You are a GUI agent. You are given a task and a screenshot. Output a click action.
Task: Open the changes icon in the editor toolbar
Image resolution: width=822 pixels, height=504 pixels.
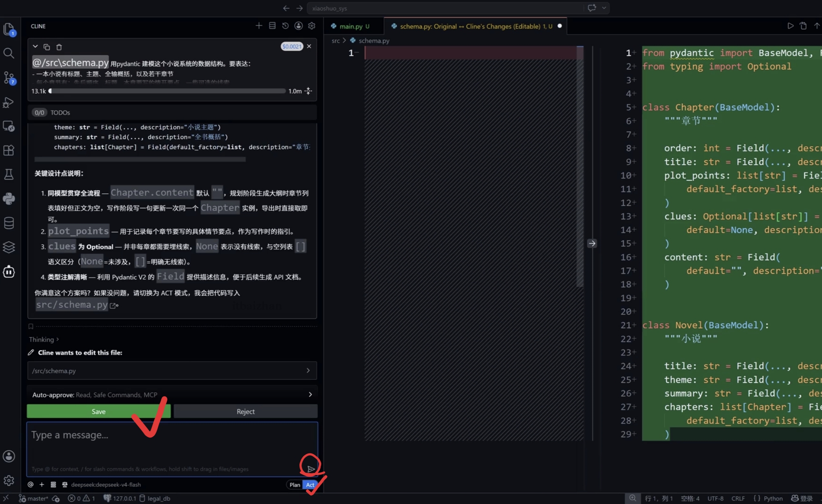803,26
